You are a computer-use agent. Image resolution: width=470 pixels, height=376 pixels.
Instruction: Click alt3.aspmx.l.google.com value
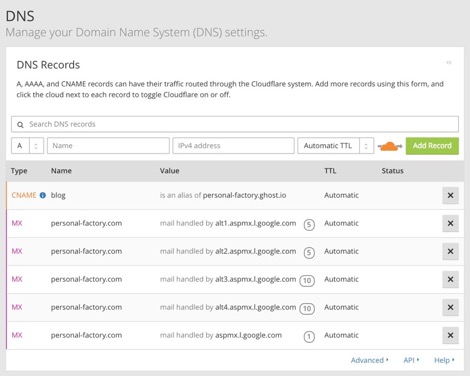click(x=255, y=279)
